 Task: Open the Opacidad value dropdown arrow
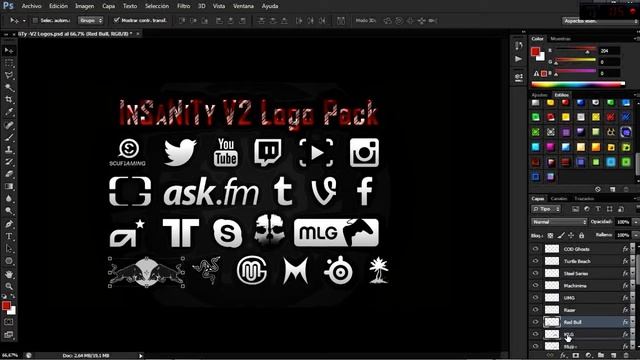[635, 222]
